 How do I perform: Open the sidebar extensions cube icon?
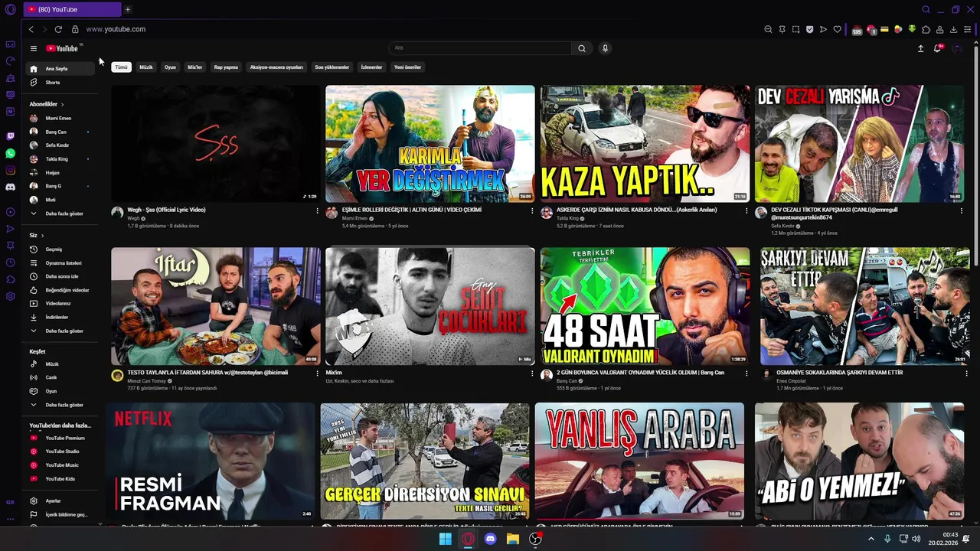coord(10,279)
